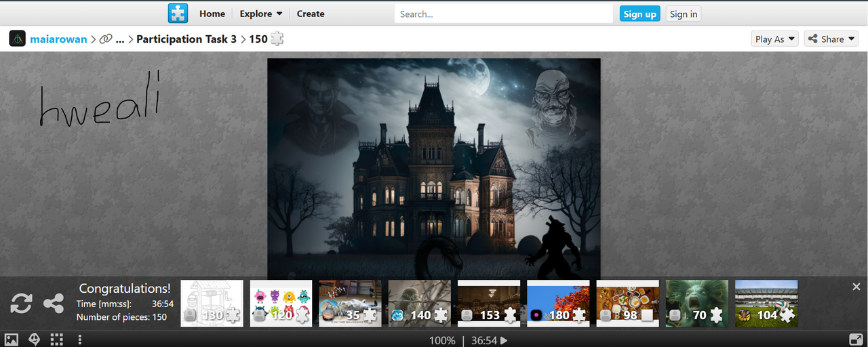Open the colorful monsters 120-piece puzzle
Screen dimensions: 868x347
pyautogui.click(x=281, y=304)
